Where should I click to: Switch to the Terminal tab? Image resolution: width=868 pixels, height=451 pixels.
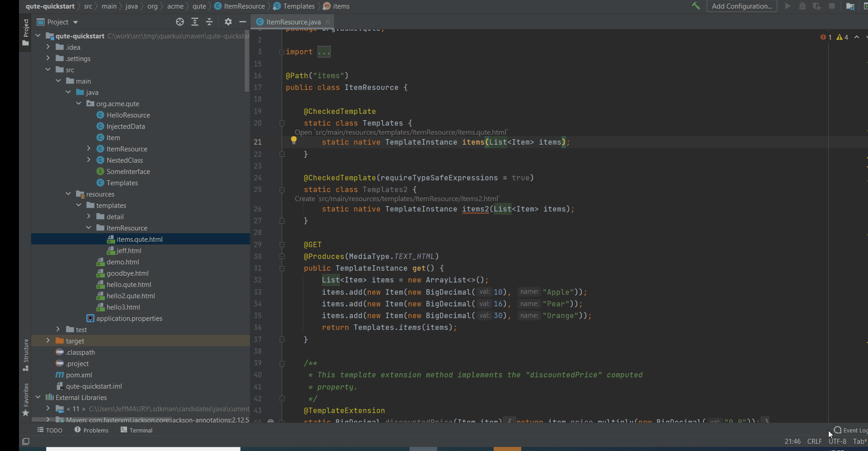coord(137,430)
